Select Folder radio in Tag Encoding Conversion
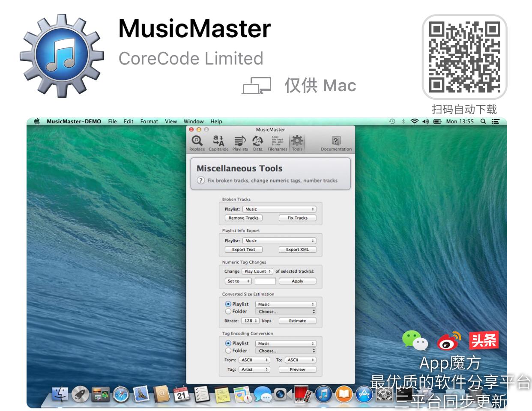Screen dimensions: 532x411 tap(228, 351)
